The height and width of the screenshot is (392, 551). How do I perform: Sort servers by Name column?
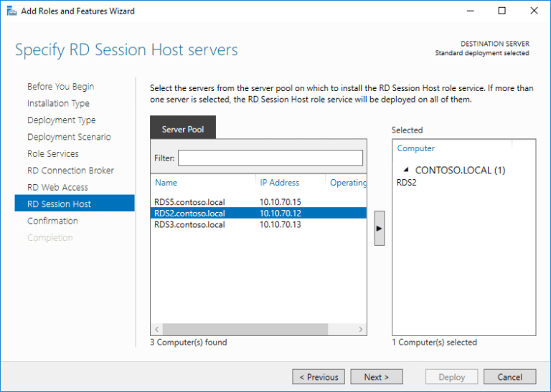[x=166, y=183]
